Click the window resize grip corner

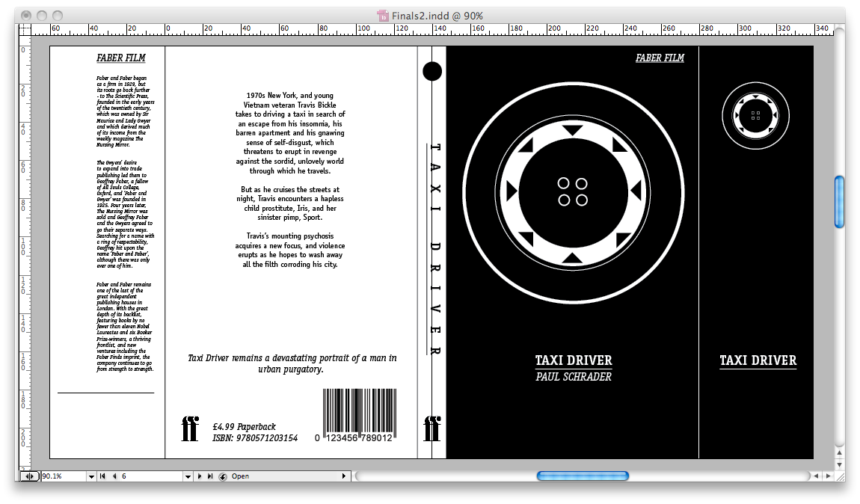[840, 476]
